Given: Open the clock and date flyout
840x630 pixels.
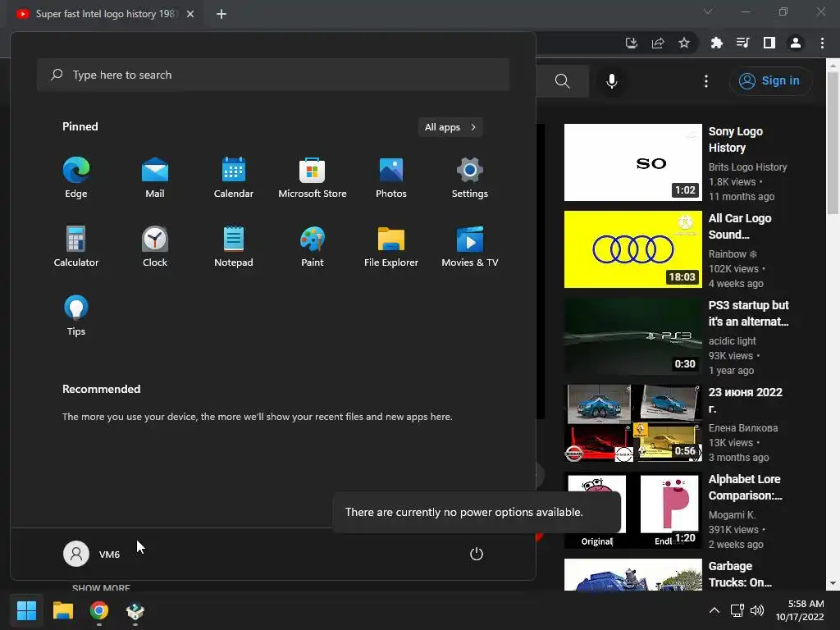Looking at the screenshot, I should pyautogui.click(x=800, y=610).
